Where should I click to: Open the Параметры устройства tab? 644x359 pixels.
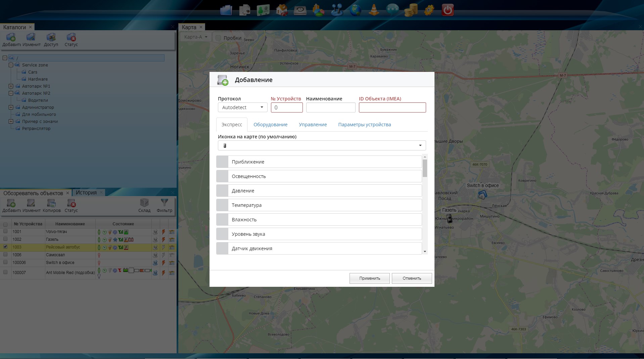[x=364, y=125]
